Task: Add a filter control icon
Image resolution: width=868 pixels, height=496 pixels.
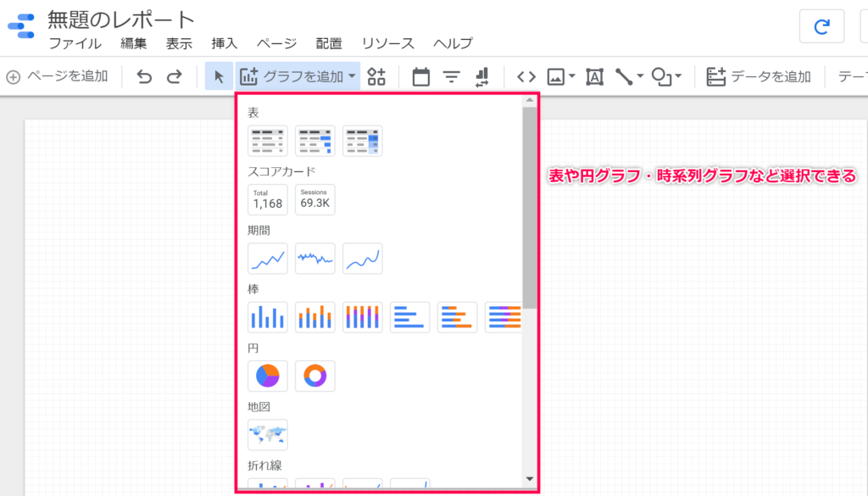Action: 452,76
